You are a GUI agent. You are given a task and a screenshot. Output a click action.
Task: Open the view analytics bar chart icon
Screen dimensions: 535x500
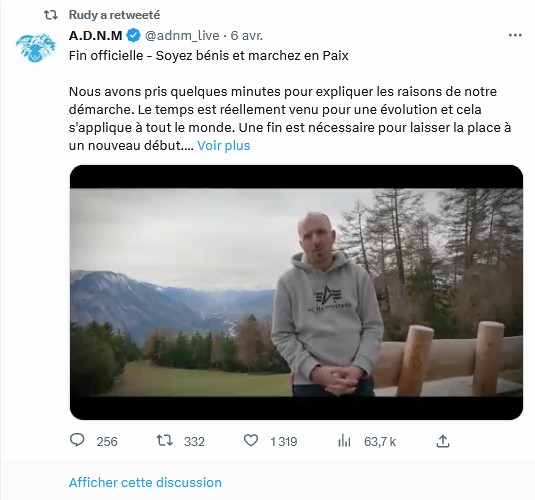[x=344, y=441]
